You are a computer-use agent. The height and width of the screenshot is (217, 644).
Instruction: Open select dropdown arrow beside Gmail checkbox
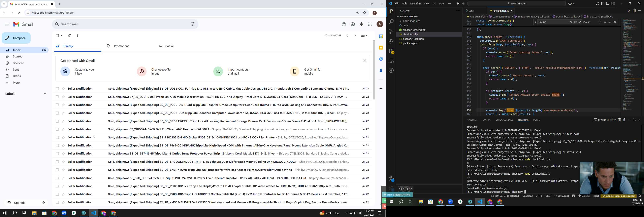pos(62,36)
